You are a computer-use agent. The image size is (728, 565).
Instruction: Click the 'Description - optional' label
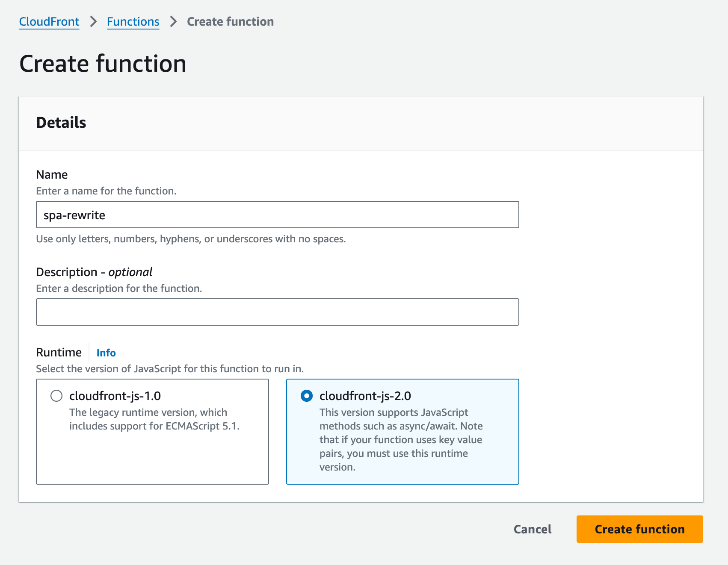[94, 272]
